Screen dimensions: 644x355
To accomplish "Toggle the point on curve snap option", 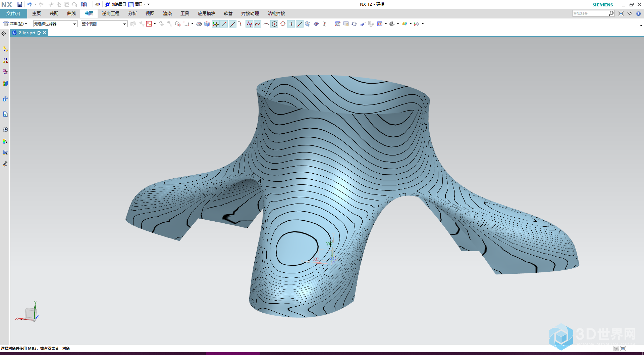I will pyautogui.click(x=300, y=24).
